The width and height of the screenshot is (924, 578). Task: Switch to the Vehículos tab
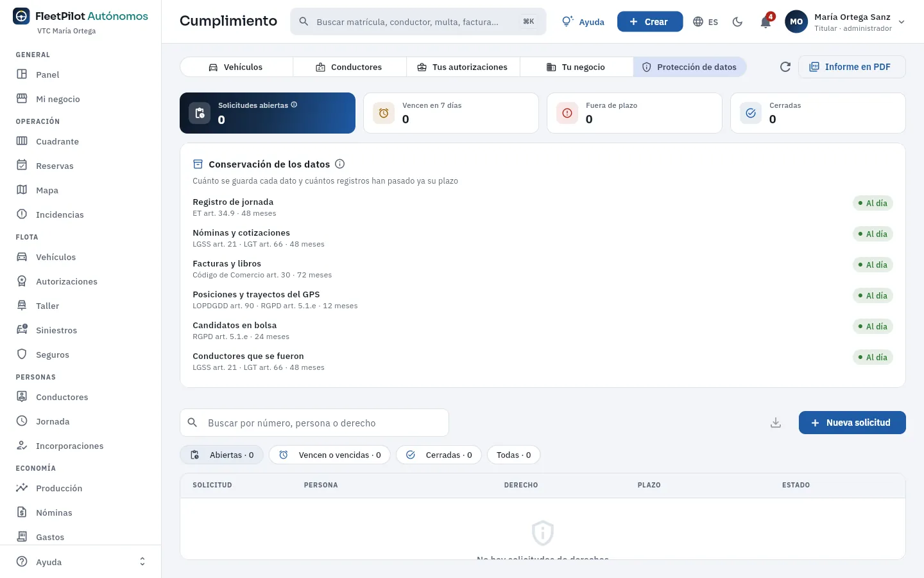pos(236,67)
